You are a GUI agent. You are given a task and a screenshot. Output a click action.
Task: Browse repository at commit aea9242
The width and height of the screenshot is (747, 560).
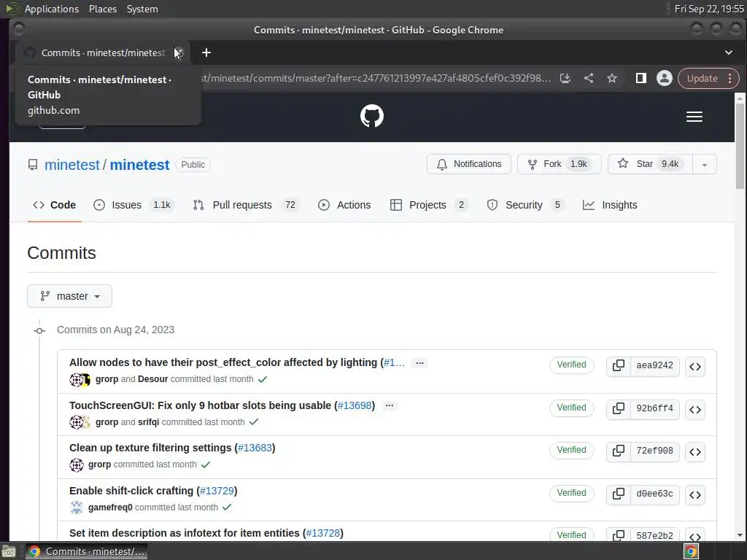[x=695, y=367]
